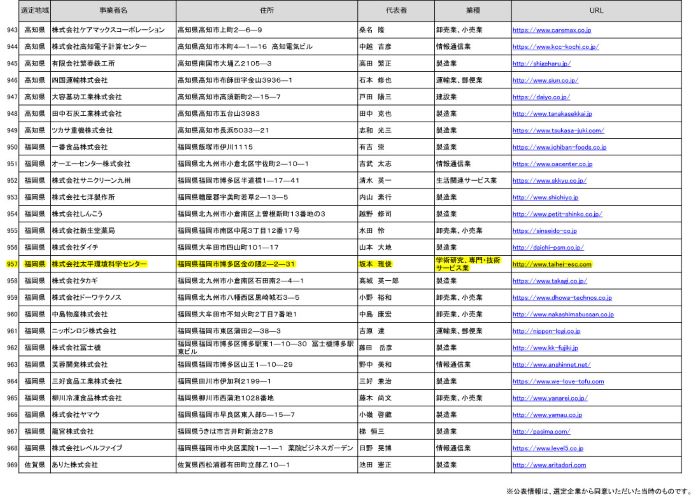Visit the ichiban-foods.co.jp link
700x498 pixels.
click(x=559, y=147)
